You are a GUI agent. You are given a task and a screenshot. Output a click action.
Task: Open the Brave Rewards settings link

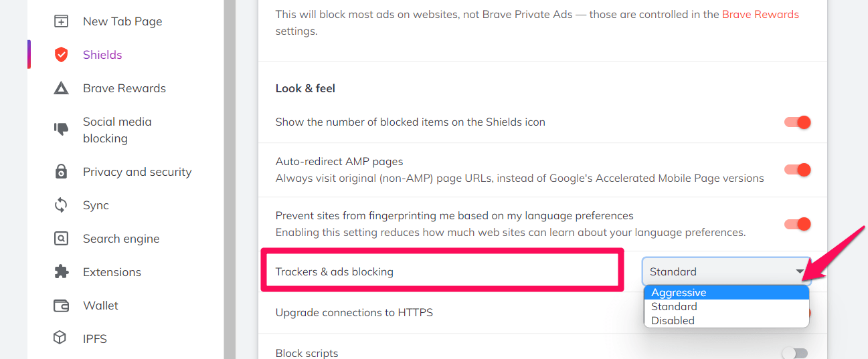(x=760, y=14)
